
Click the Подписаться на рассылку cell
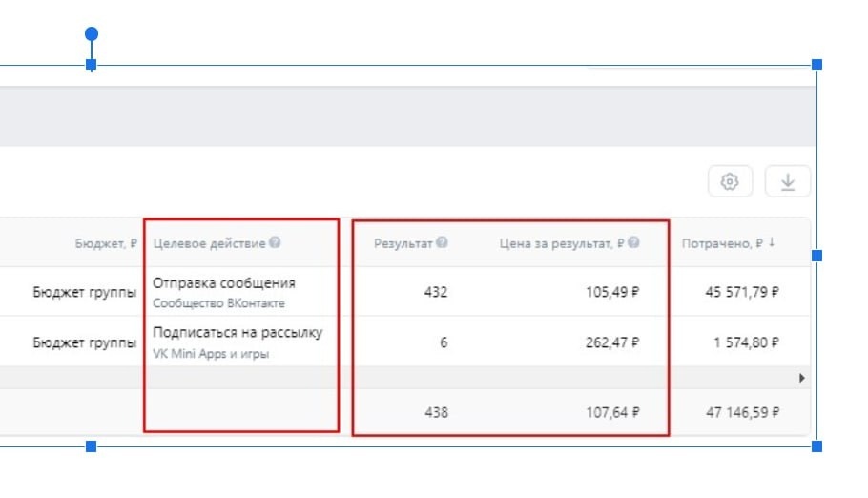pyautogui.click(x=238, y=333)
